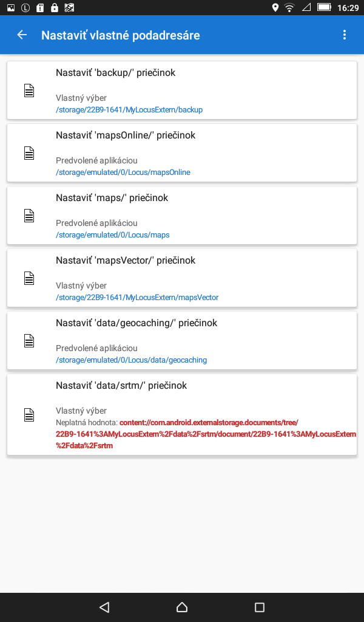Tap document icon beside srtm folder entry
The width and height of the screenshot is (364, 622).
tap(29, 415)
